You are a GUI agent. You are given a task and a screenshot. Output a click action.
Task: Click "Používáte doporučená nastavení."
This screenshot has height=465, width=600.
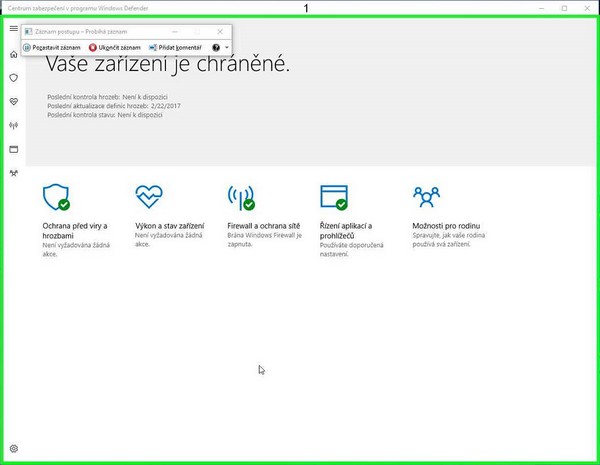[x=351, y=249]
